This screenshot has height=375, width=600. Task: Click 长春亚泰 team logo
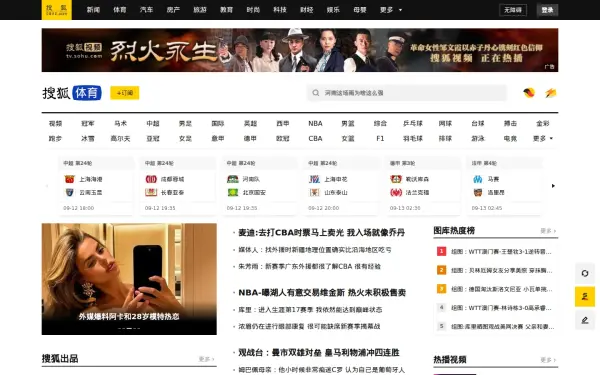click(151, 192)
